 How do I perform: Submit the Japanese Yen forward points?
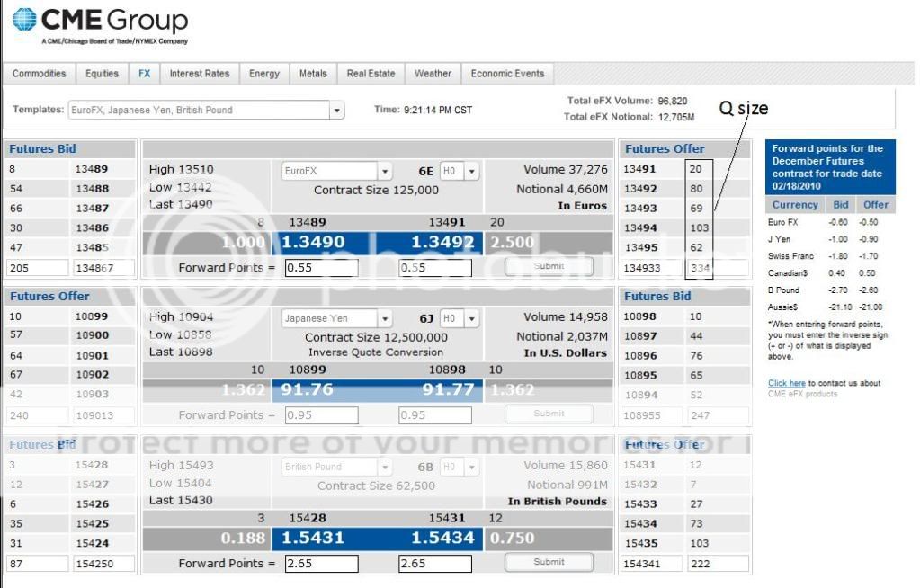point(549,414)
